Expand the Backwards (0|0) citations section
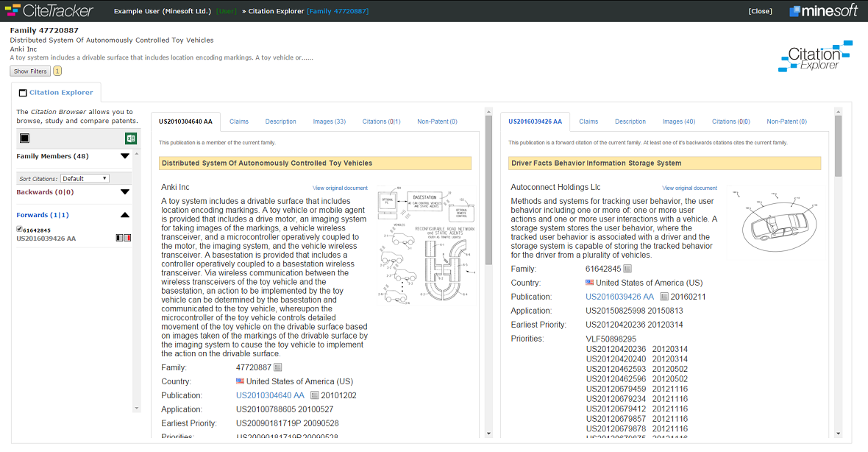 (125, 192)
